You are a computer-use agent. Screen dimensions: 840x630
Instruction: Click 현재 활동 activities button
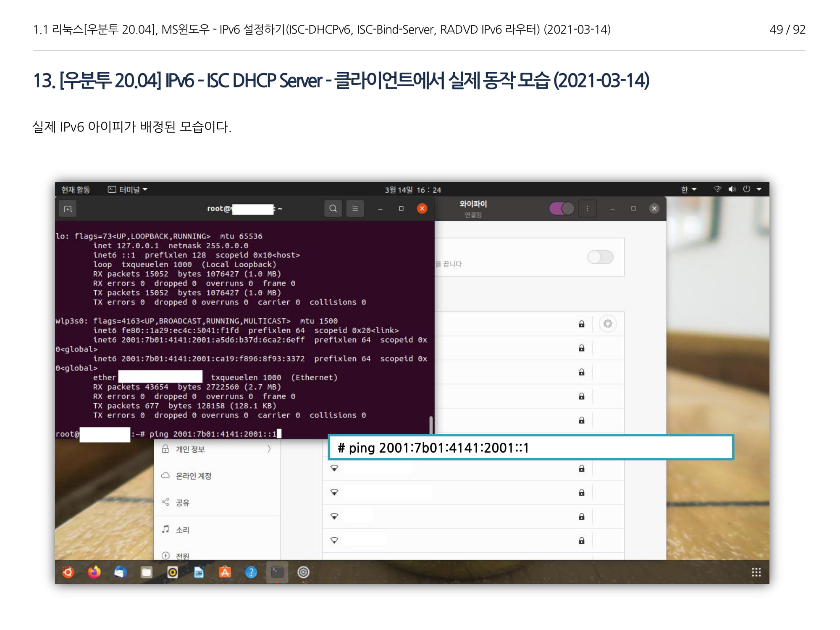point(76,190)
